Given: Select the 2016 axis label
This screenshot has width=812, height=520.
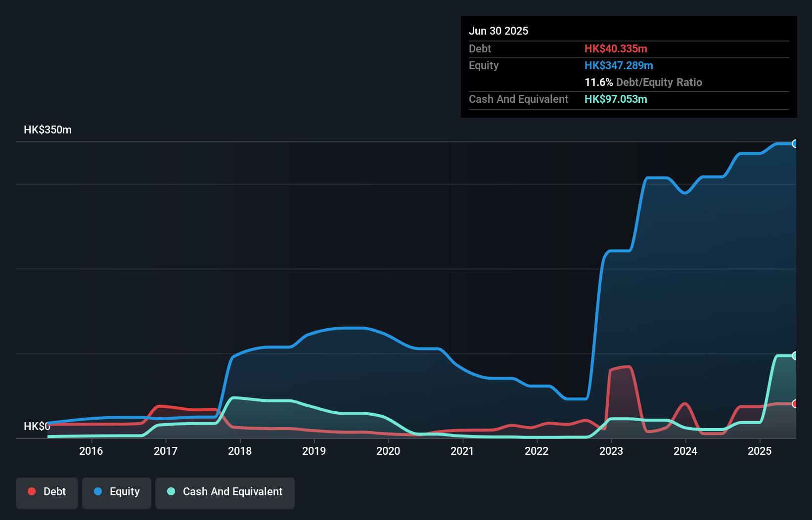Looking at the screenshot, I should (91, 451).
